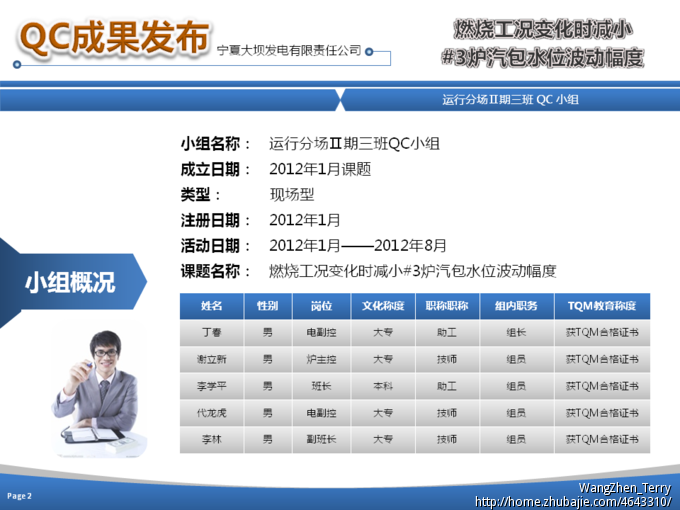680x510 pixels.
Task: Click the Page 2 label
Action: [20, 495]
